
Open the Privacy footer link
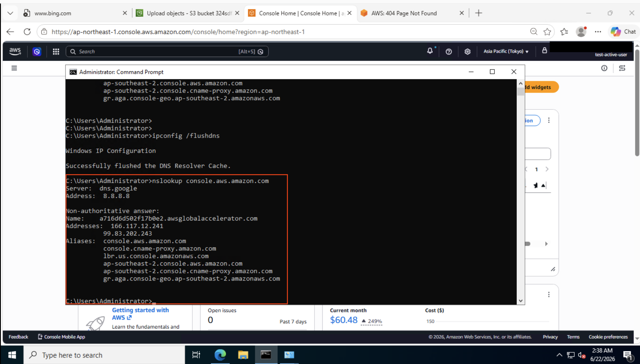(550, 337)
